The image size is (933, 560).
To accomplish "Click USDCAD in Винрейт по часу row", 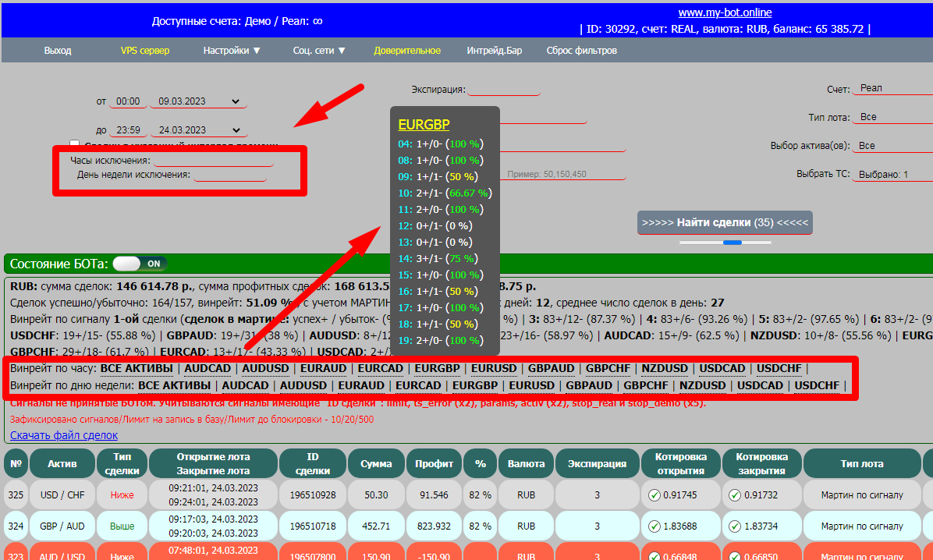I will click(722, 368).
